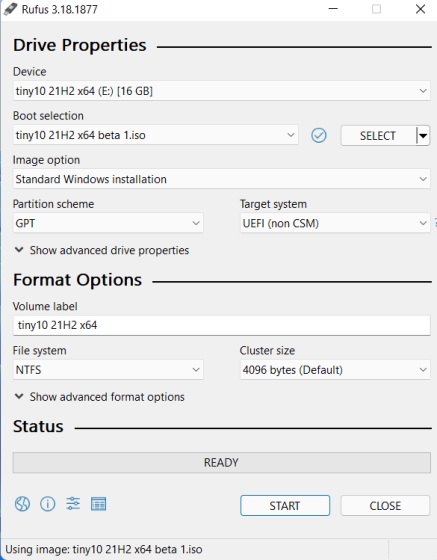The image size is (437, 560).
Task: Open the Target system dropdown
Action: click(335, 223)
